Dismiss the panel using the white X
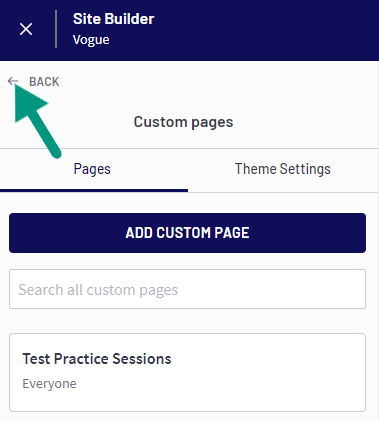 [x=26, y=29]
